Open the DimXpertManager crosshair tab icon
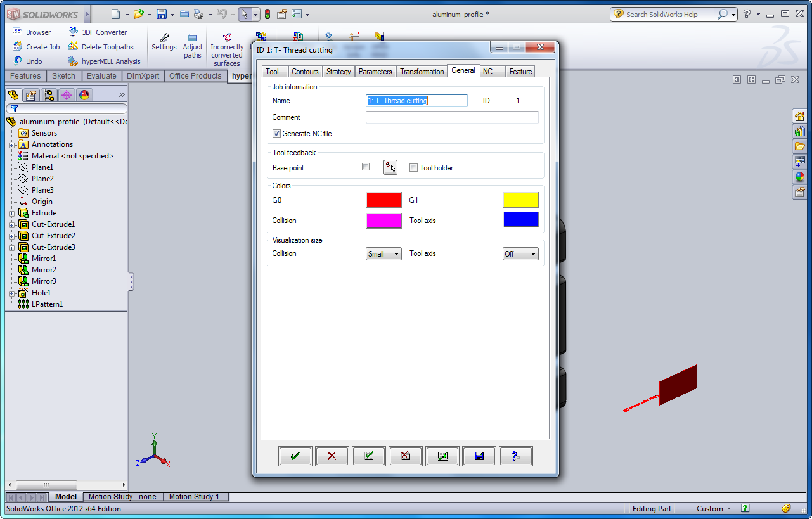 [67, 95]
